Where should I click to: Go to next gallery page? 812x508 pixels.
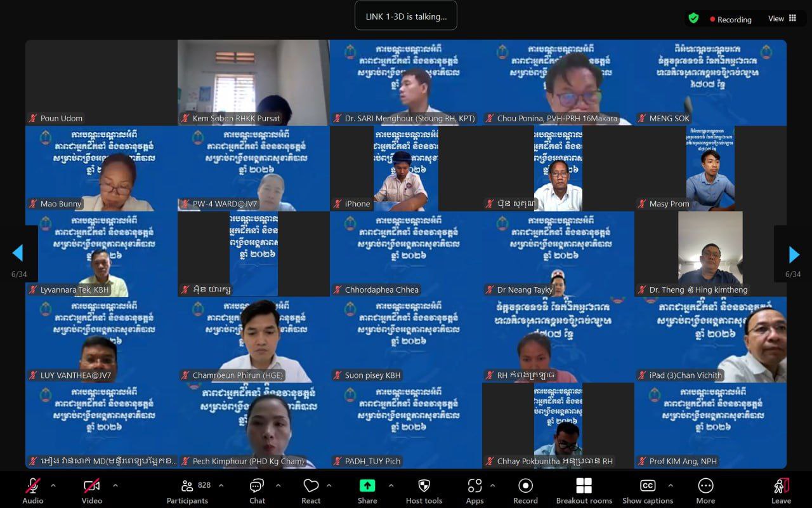pyautogui.click(x=794, y=255)
